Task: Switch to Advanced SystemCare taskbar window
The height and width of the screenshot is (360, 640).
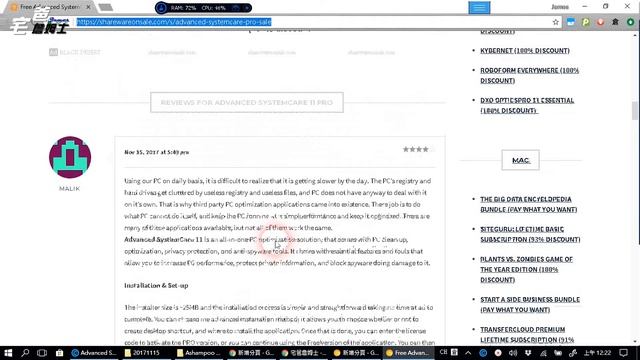Action: pyautogui.click(x=94, y=353)
